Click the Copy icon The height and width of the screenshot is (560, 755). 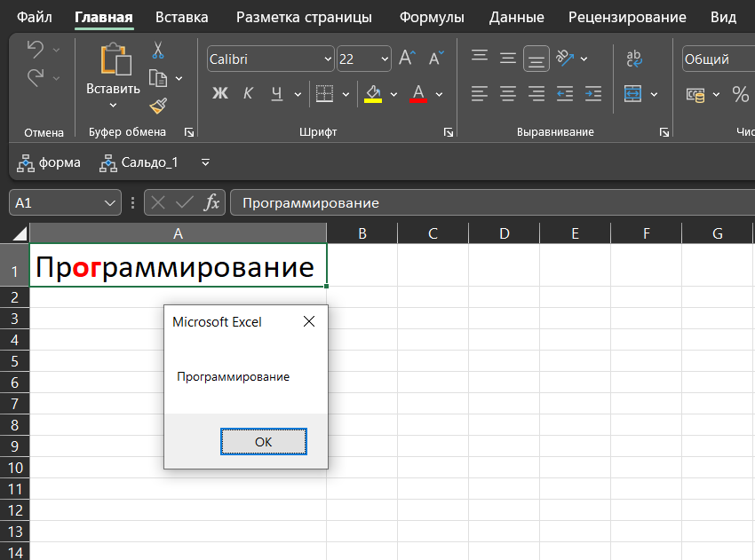pos(158,78)
